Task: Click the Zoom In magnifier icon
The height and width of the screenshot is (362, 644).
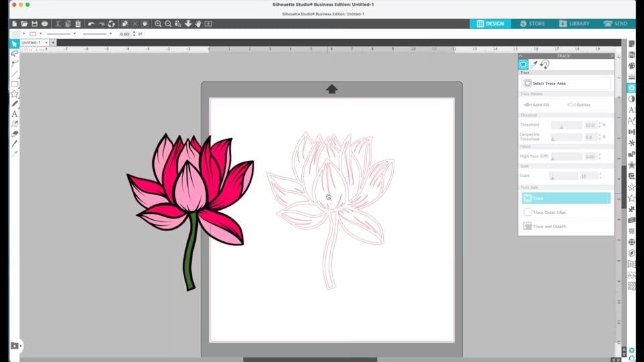Action: pos(158,23)
